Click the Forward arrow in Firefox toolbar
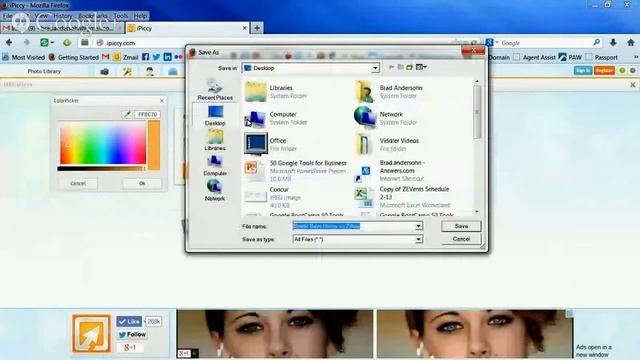The height and width of the screenshot is (360, 640). 27,42
